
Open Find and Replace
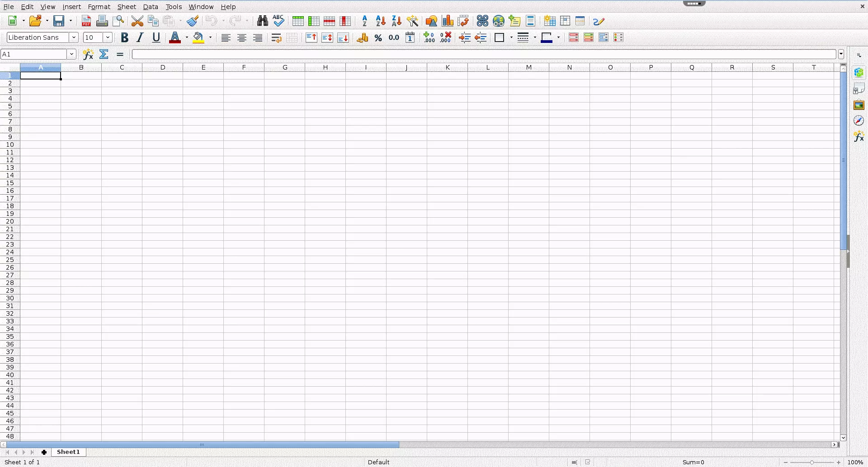click(262, 21)
